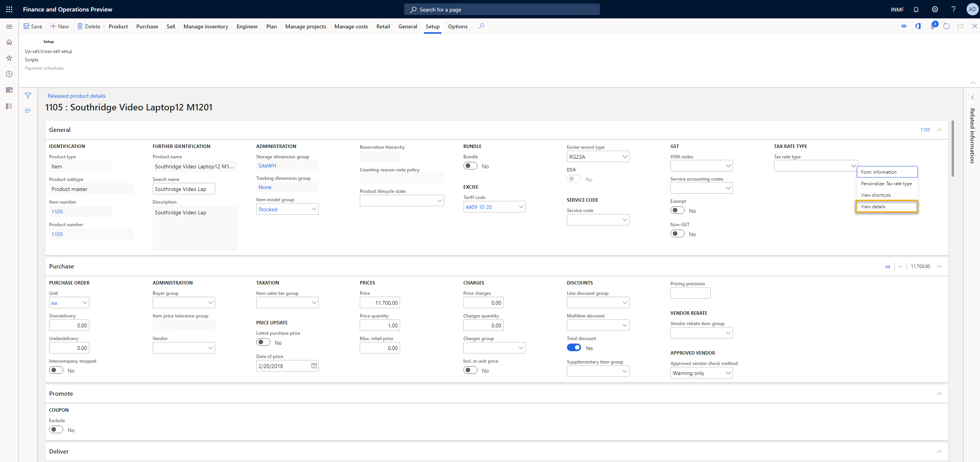The image size is (980, 462).
Task: Toggle coupon Exclude switch
Action: pyautogui.click(x=56, y=430)
